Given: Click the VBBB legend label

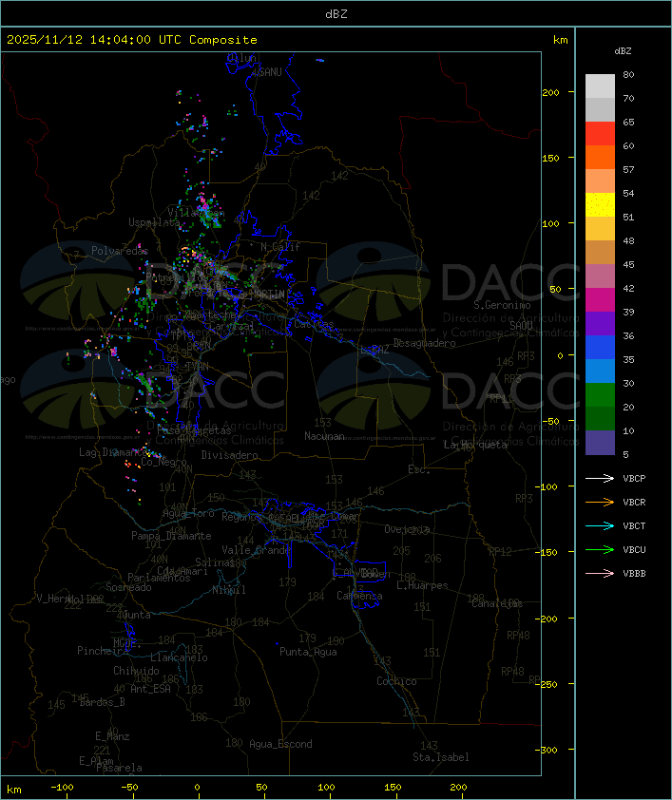Looking at the screenshot, I should point(634,574).
